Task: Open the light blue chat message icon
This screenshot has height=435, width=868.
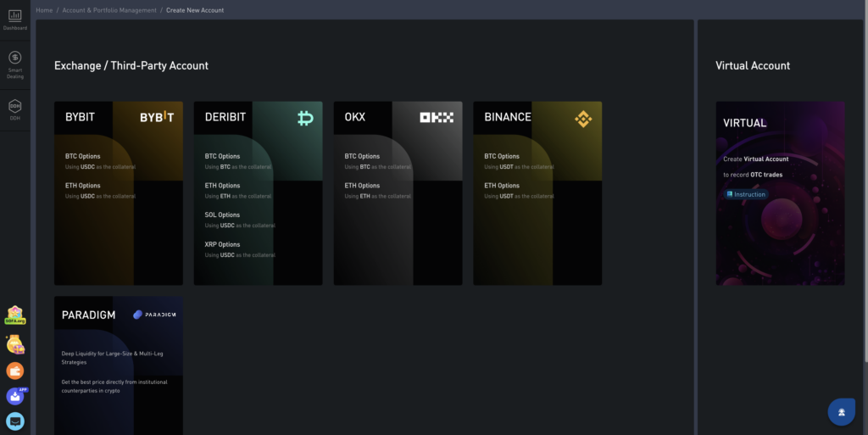Action: click(15, 421)
